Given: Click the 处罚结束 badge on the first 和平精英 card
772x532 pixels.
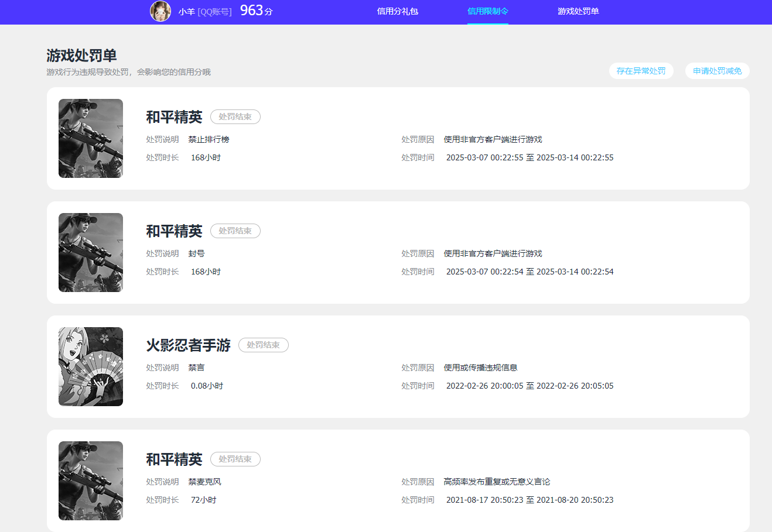Looking at the screenshot, I should [235, 116].
